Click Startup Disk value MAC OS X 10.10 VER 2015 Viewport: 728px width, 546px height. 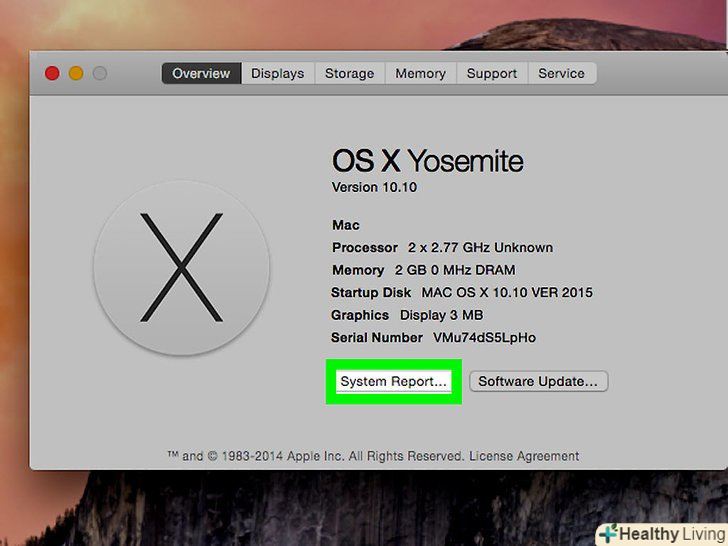click(x=507, y=292)
